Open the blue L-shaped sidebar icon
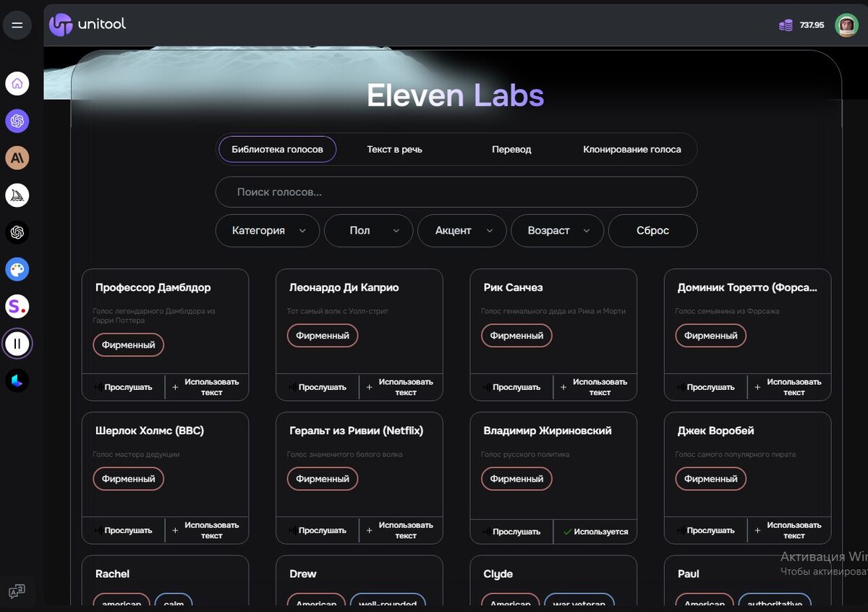 pyautogui.click(x=17, y=381)
